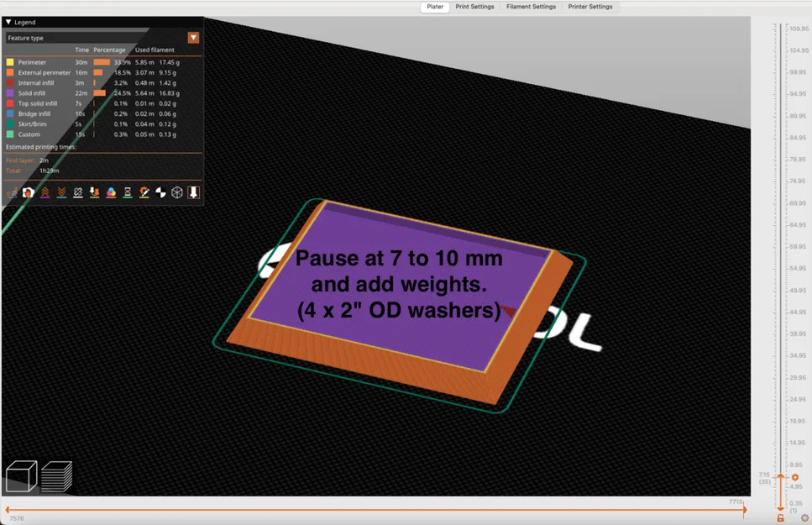
Task: Open the Feature type dropdown arrow
Action: click(194, 37)
